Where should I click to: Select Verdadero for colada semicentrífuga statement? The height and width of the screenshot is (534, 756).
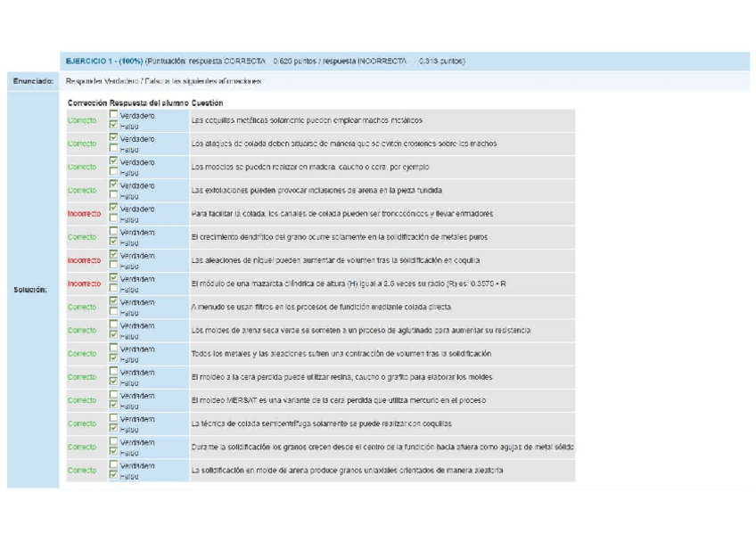[x=112, y=418]
